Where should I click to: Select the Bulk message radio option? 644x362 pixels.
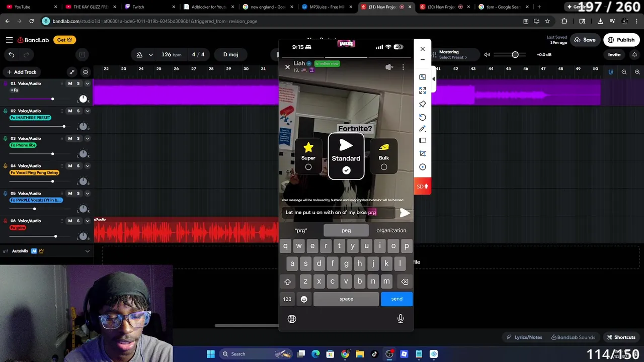pyautogui.click(x=384, y=167)
